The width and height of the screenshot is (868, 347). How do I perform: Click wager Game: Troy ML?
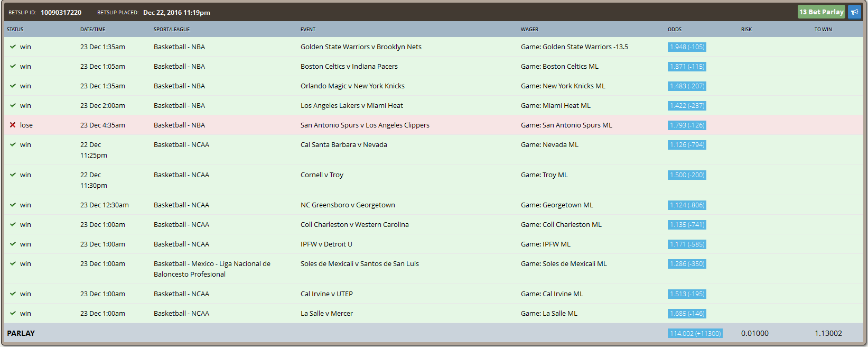(544, 175)
